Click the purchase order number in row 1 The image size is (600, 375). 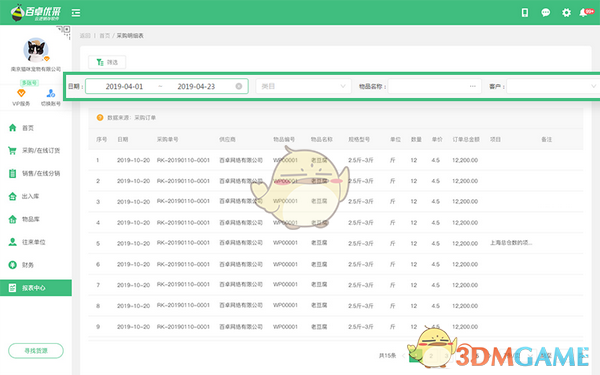183,160
